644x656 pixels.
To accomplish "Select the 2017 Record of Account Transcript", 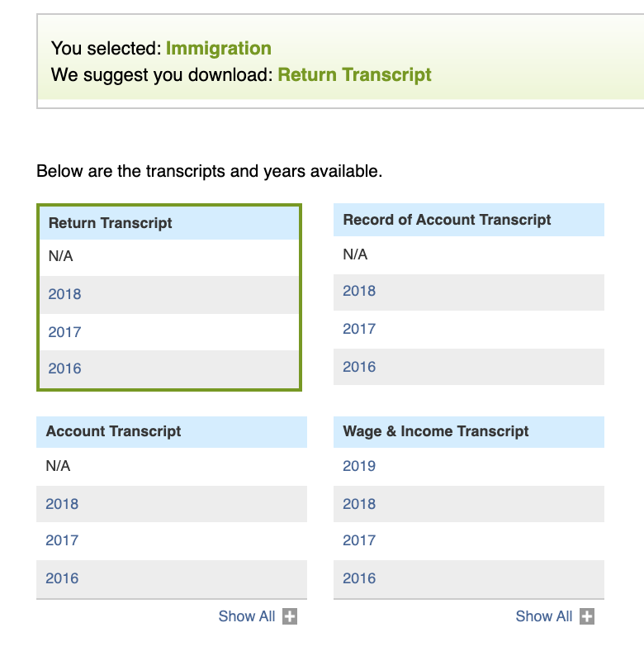I will tap(359, 329).
